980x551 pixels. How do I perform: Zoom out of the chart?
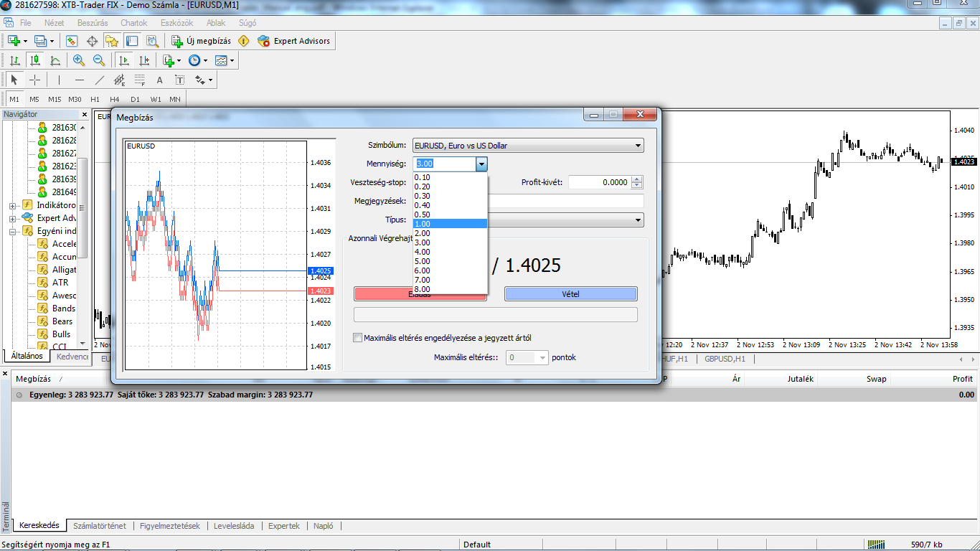click(99, 60)
